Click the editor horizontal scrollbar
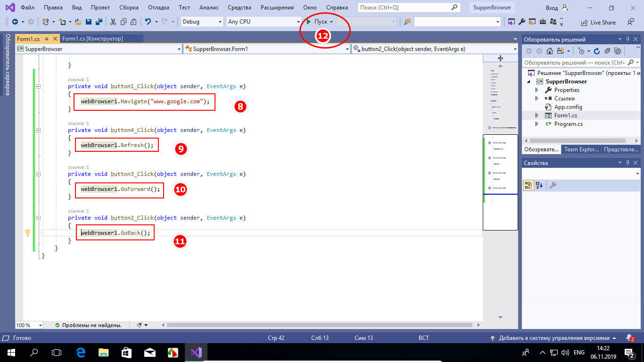Screen dimensions: 644x362 [319, 325]
